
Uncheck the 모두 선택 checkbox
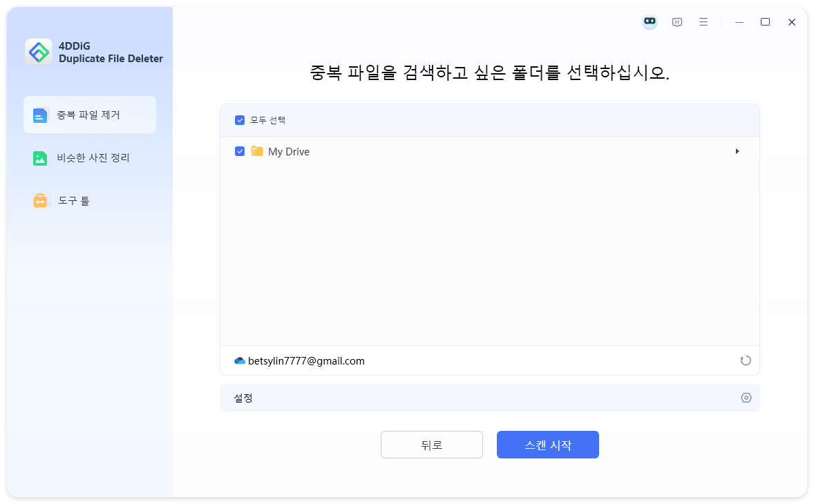240,119
